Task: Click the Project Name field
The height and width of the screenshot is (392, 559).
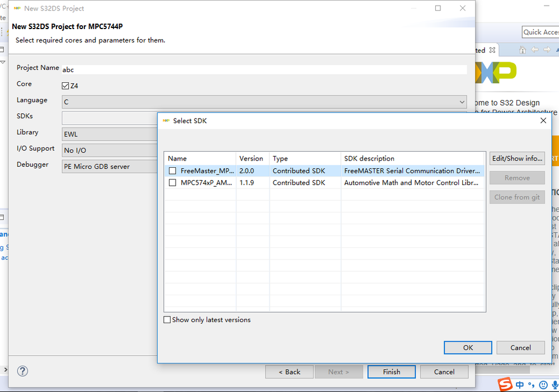Action: pos(264,69)
